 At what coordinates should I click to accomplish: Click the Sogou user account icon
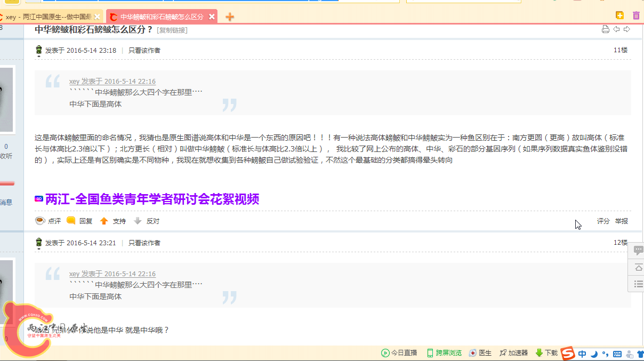point(630,354)
